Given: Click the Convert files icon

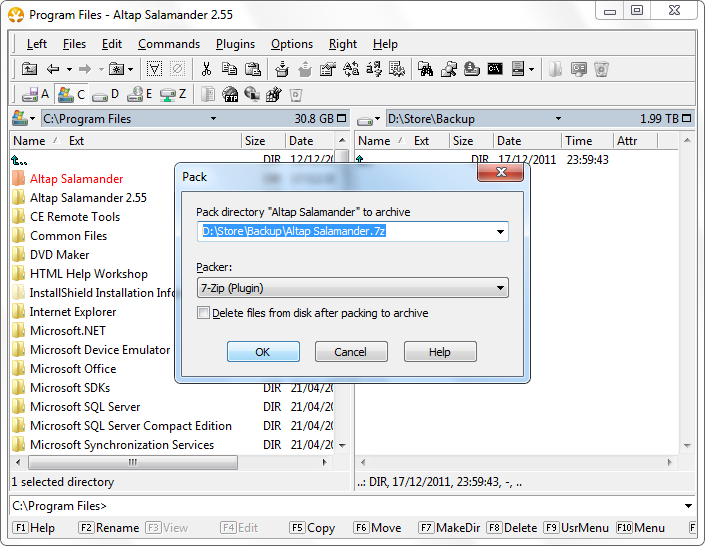Looking at the screenshot, I should click(351, 69).
